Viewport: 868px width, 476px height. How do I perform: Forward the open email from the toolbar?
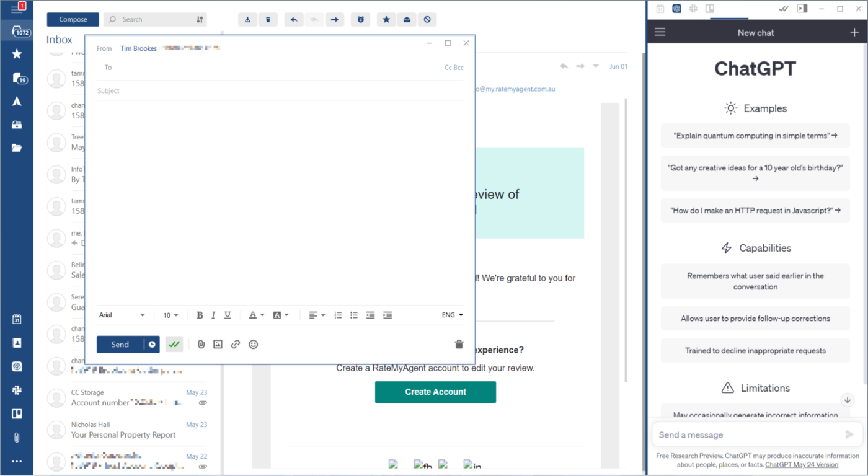[x=334, y=20]
